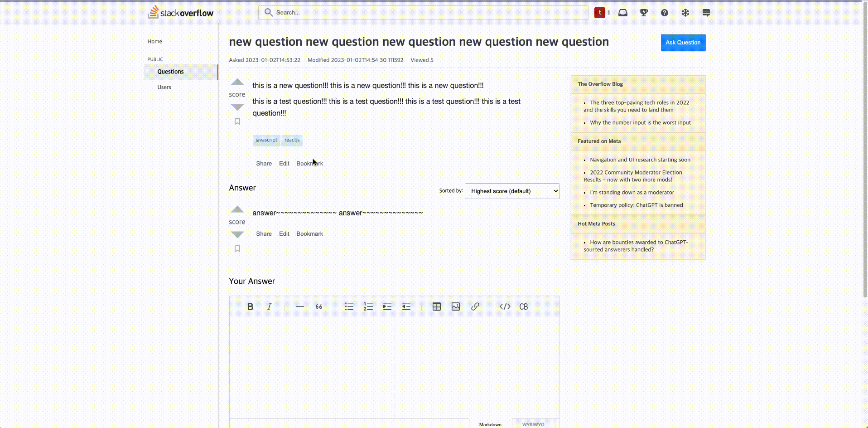The image size is (868, 428).
Task: Go to Home in sidebar
Action: [x=154, y=41]
